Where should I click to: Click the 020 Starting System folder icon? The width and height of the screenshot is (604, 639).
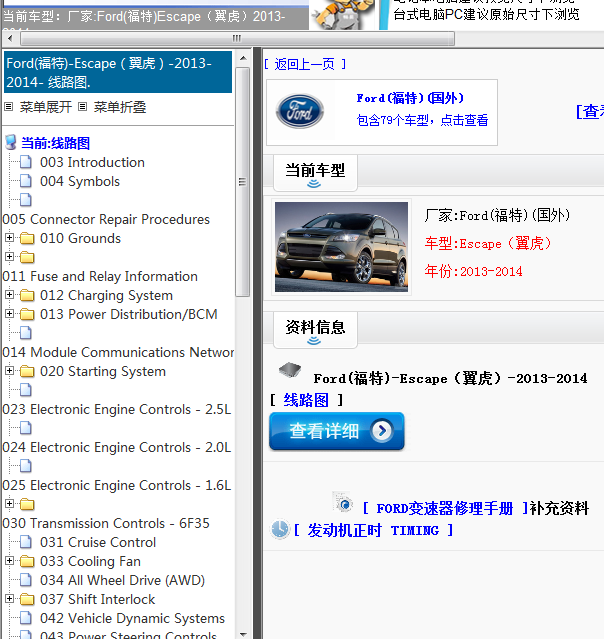pos(27,371)
